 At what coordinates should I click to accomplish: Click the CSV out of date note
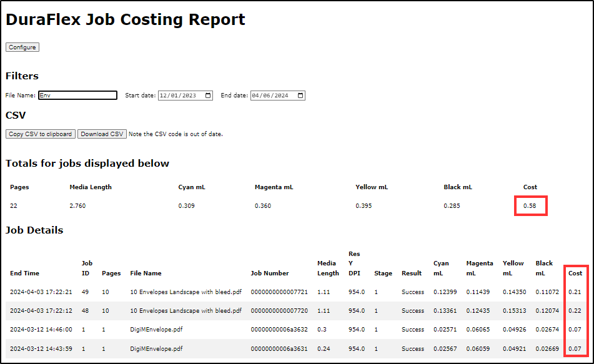point(176,134)
